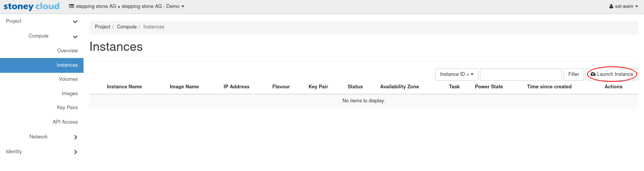
Task: Open API Access page
Action: click(x=65, y=122)
